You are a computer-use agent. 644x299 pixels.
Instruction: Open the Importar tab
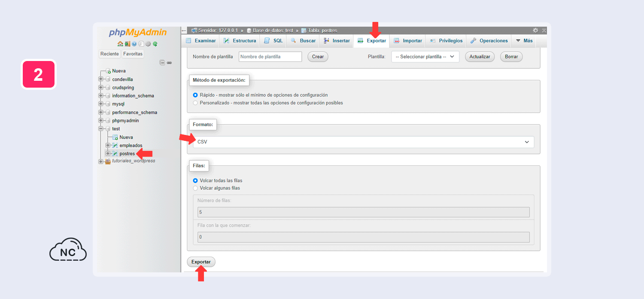click(408, 41)
